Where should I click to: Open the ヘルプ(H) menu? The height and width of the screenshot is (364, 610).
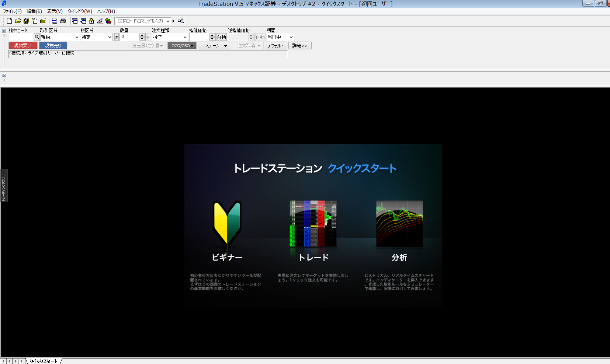(x=106, y=11)
